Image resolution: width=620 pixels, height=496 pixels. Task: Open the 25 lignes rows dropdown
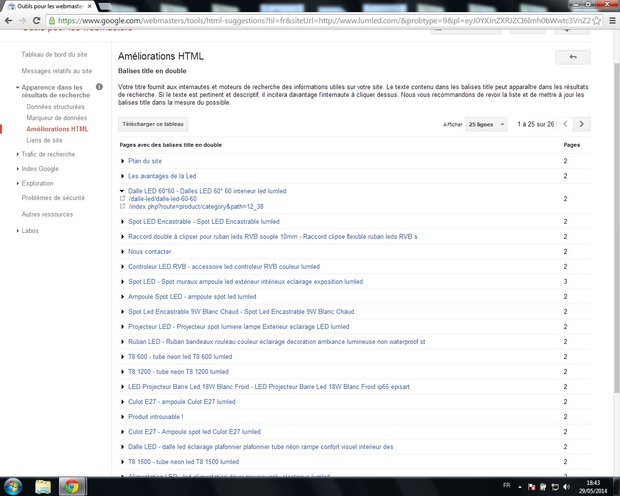[x=488, y=124]
